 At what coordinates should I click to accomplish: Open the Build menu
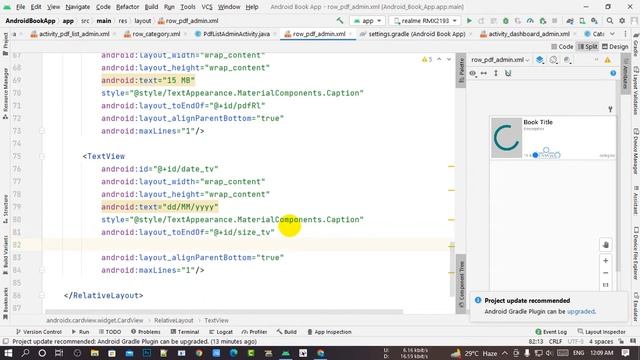coord(151,7)
